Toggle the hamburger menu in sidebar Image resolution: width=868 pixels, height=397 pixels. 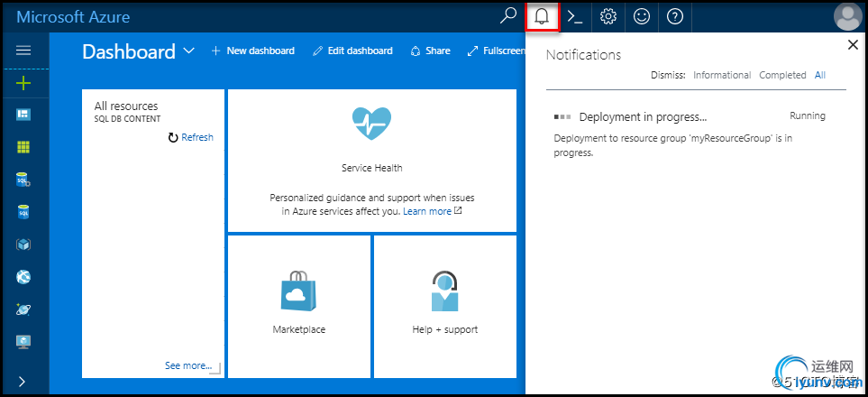tap(23, 51)
